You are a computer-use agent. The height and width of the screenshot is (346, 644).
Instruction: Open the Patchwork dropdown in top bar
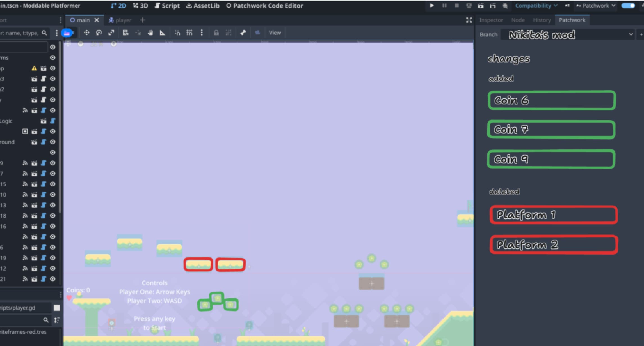[x=595, y=6]
